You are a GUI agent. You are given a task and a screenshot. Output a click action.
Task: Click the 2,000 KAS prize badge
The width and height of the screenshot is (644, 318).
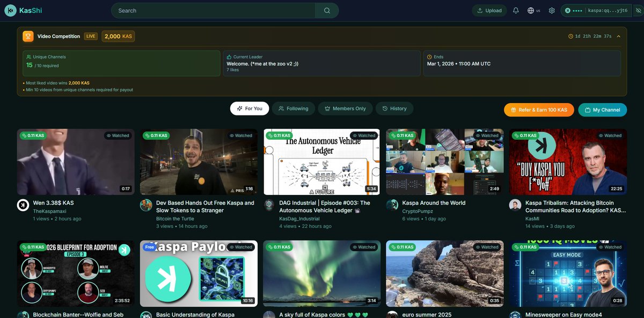(118, 37)
